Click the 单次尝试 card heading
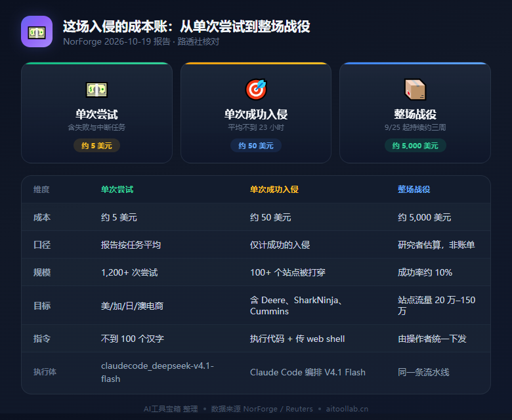This screenshot has width=512, height=420. click(x=96, y=114)
